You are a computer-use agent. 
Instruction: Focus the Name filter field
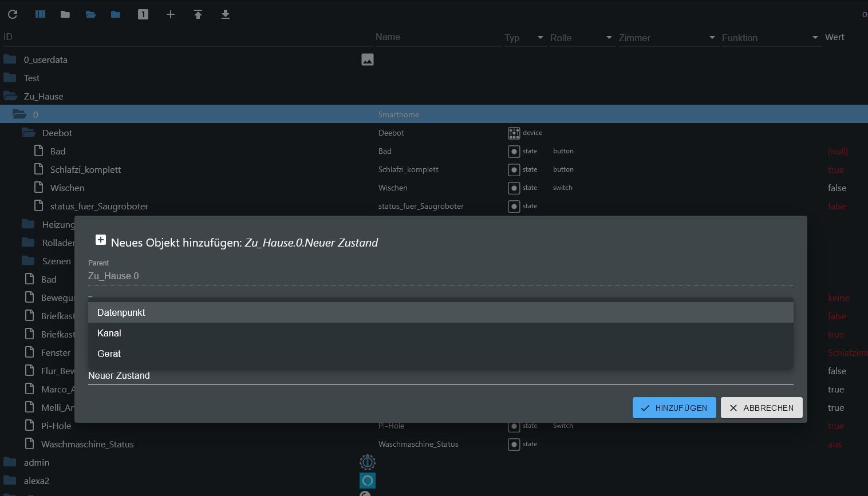(x=438, y=37)
